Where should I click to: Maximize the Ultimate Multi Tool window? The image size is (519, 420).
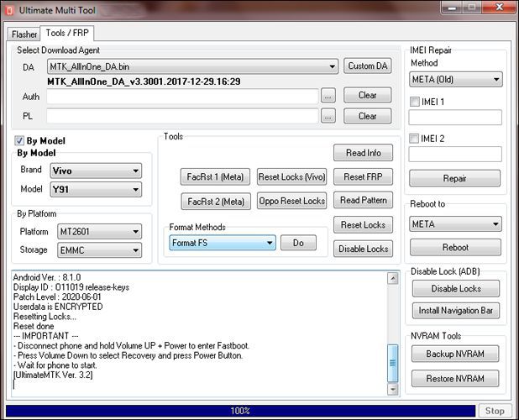tap(472, 8)
